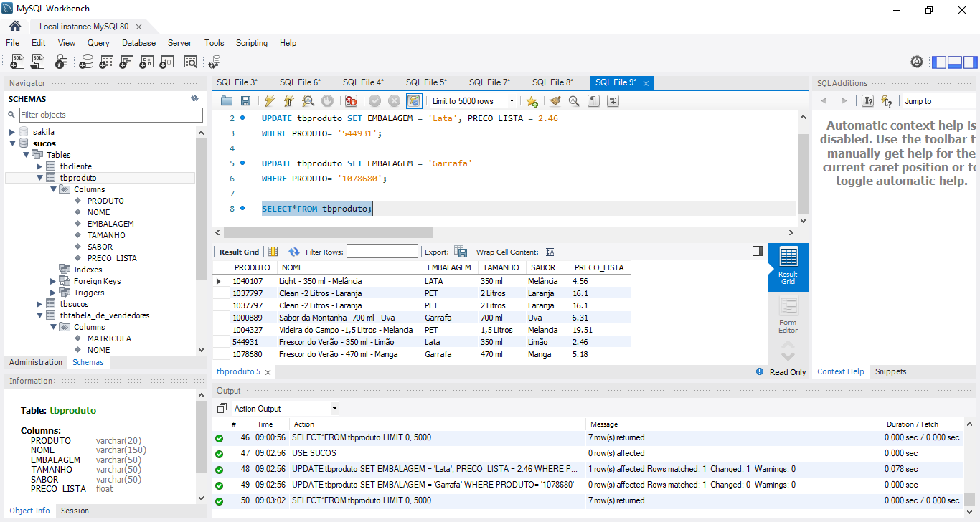980x522 pixels.
Task: Close the SQL File 9 tab
Action: click(x=646, y=83)
